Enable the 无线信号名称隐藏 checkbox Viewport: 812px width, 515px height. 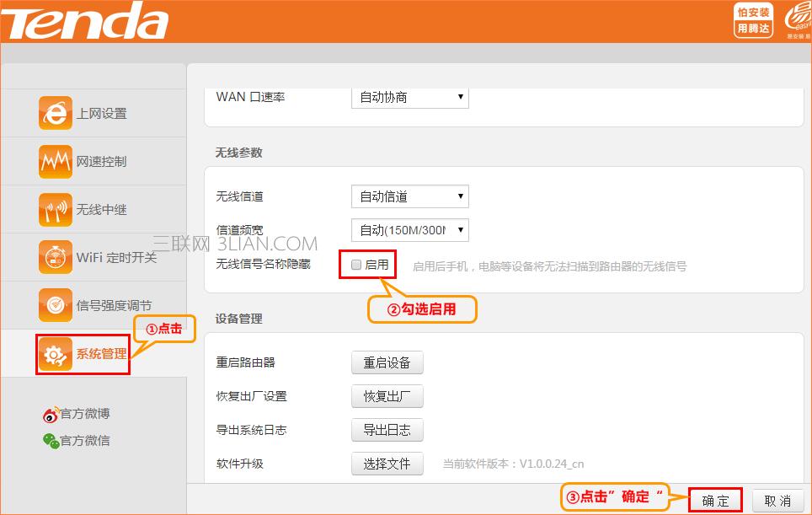coord(356,265)
